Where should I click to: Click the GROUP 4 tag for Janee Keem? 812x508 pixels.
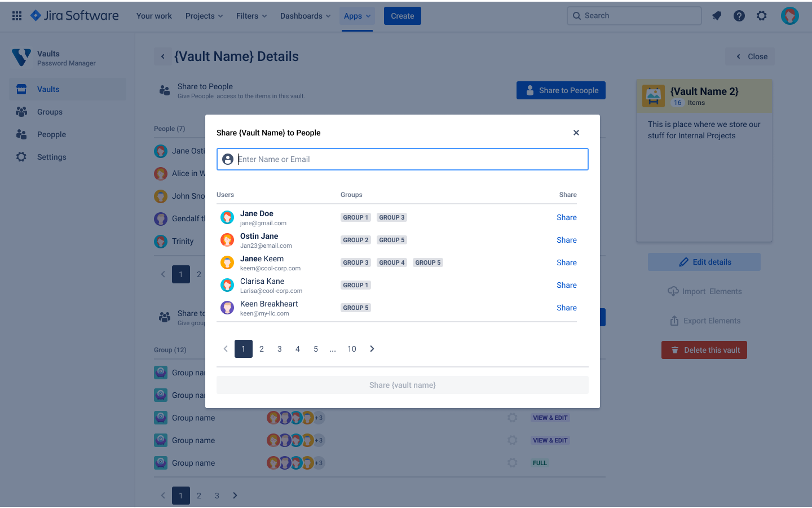click(392, 262)
